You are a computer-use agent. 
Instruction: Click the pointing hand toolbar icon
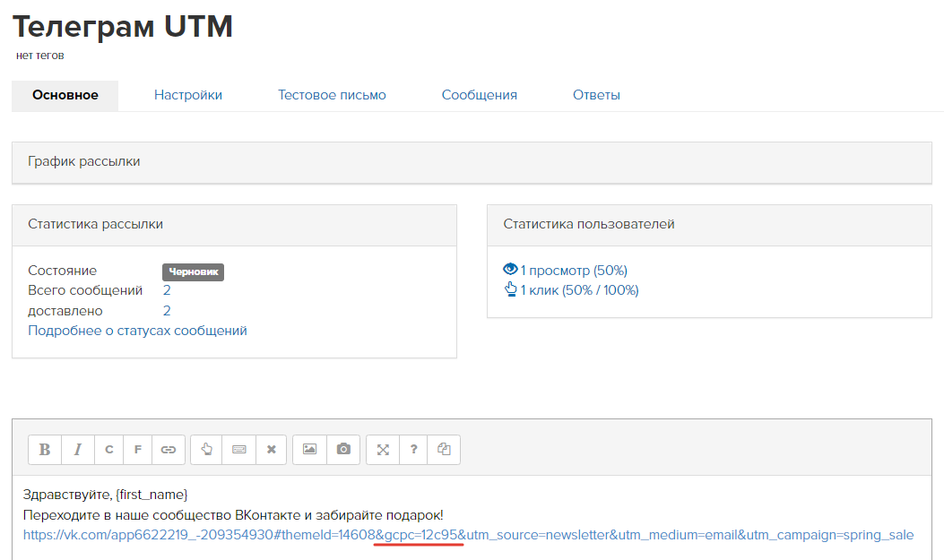207,450
